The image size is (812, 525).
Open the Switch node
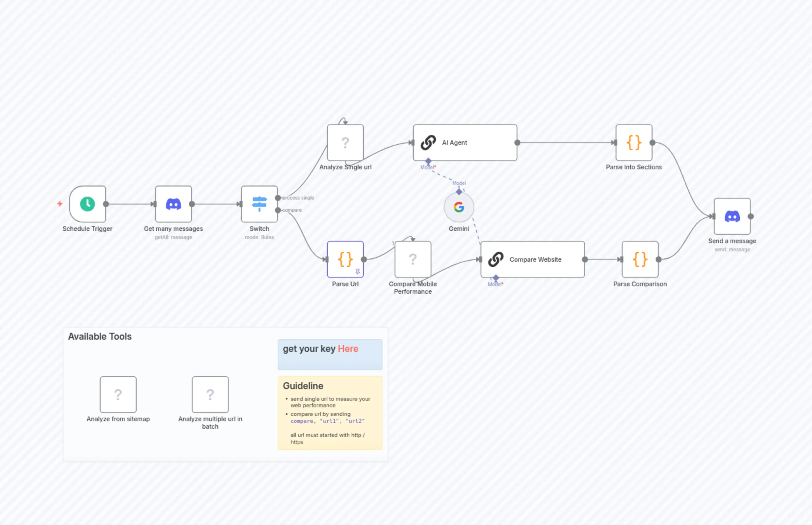[259, 204]
